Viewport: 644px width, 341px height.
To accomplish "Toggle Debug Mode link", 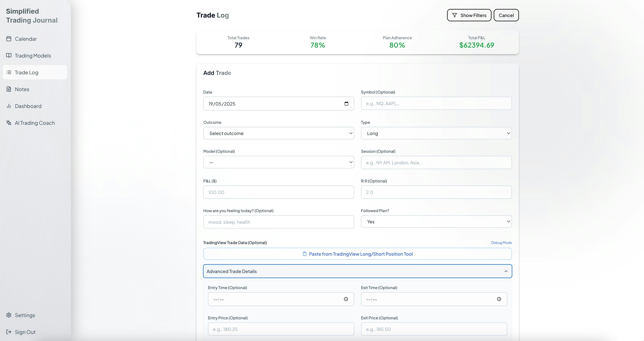I will [501, 243].
